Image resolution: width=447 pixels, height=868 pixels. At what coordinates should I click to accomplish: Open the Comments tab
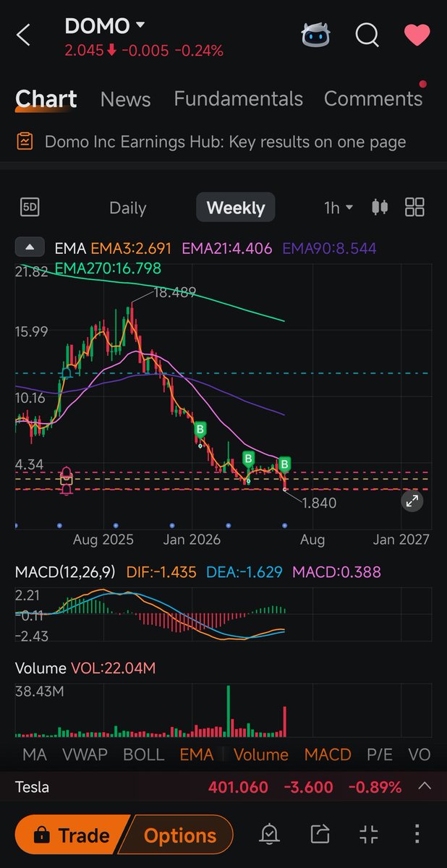point(373,99)
